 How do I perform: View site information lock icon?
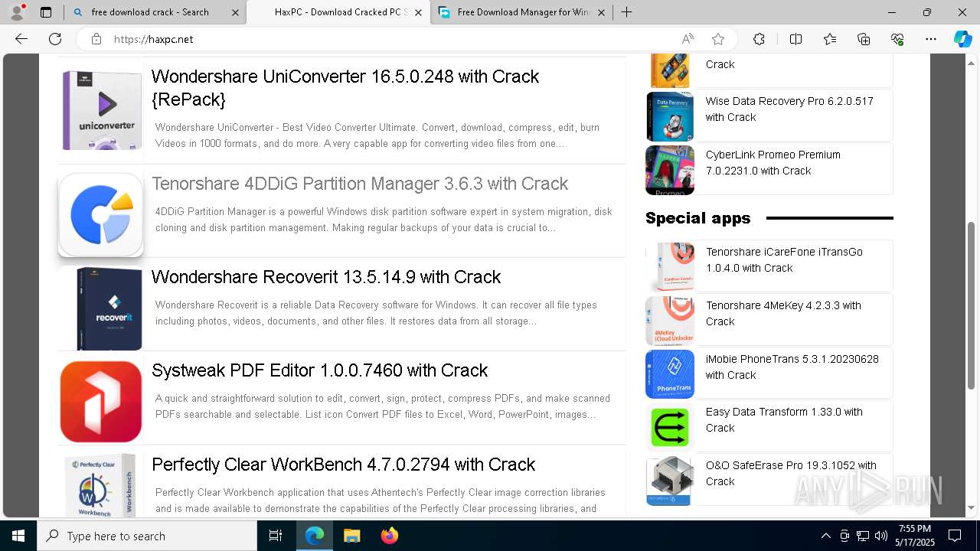point(96,39)
